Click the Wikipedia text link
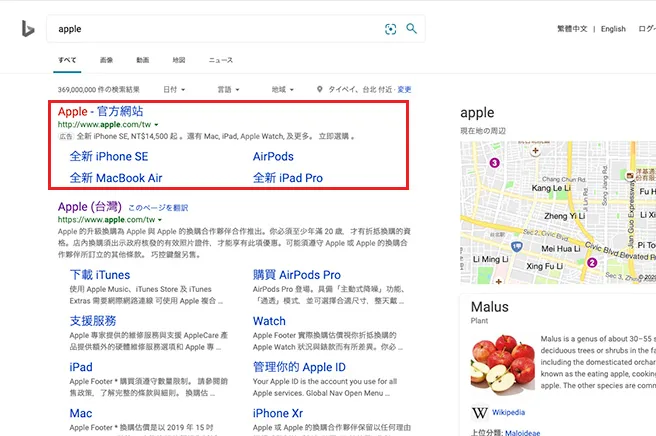 click(508, 413)
